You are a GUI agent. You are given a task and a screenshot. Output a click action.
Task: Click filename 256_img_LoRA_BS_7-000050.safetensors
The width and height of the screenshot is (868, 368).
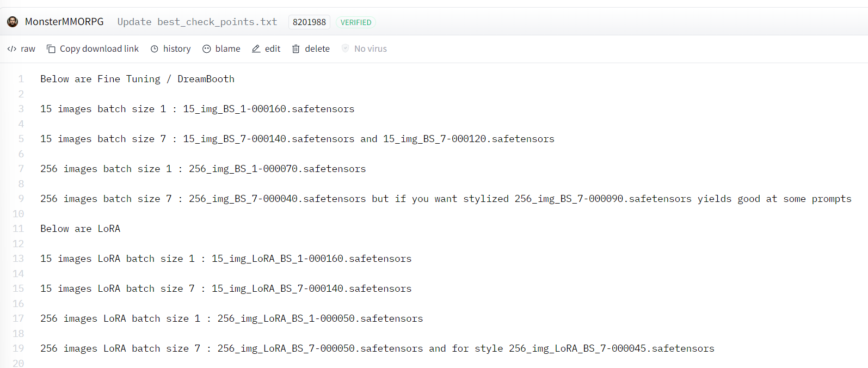tap(320, 348)
